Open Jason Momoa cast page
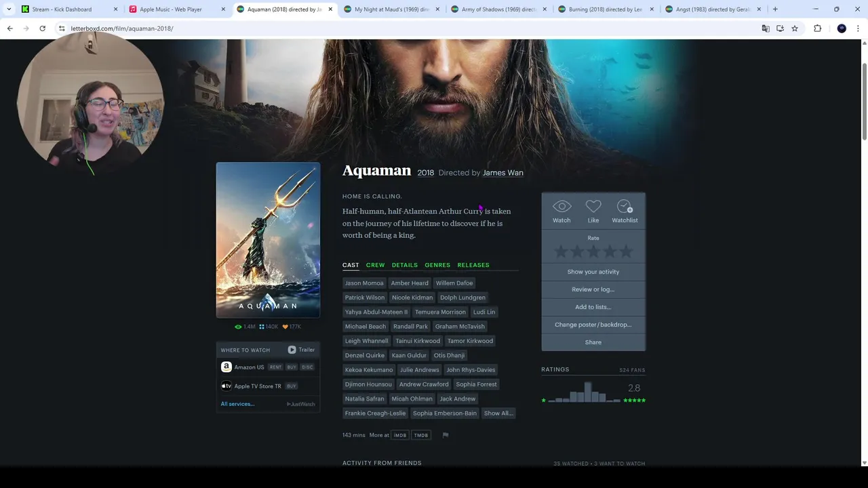Image resolution: width=868 pixels, height=488 pixels. [364, 283]
